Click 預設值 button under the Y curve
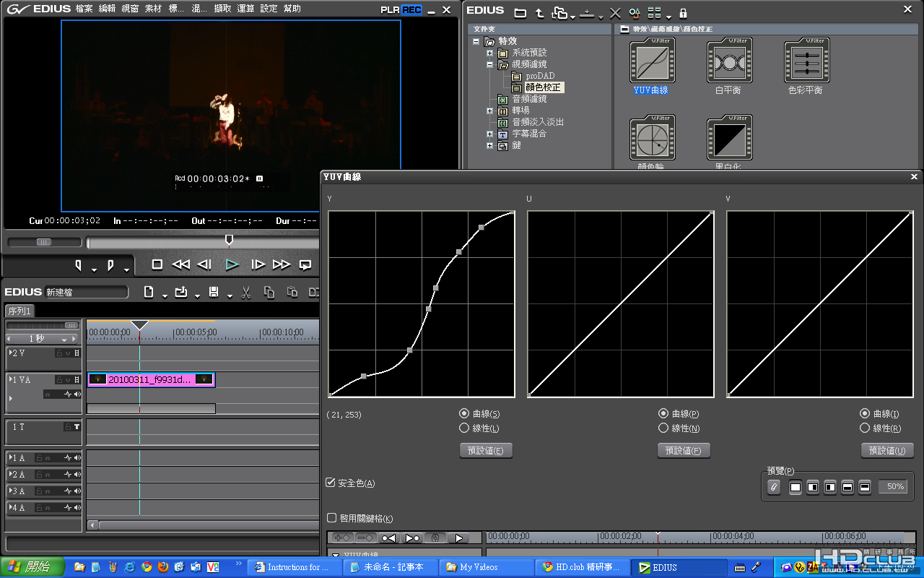This screenshot has height=578, width=924. [486, 450]
